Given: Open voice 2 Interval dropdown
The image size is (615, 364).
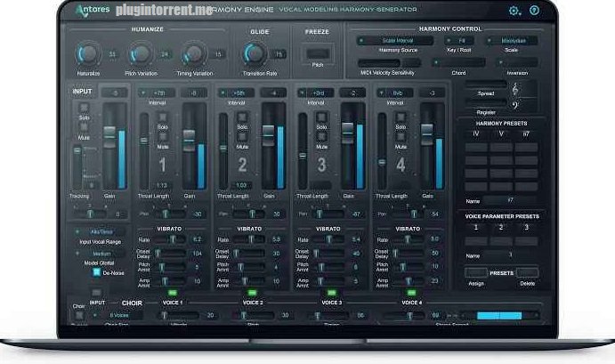Looking at the screenshot, I should pyautogui.click(x=237, y=93).
